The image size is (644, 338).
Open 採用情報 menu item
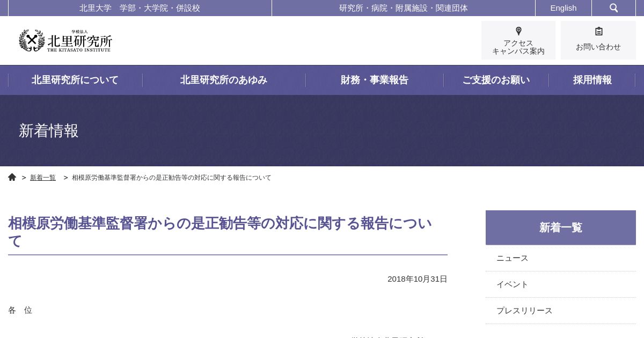592,80
